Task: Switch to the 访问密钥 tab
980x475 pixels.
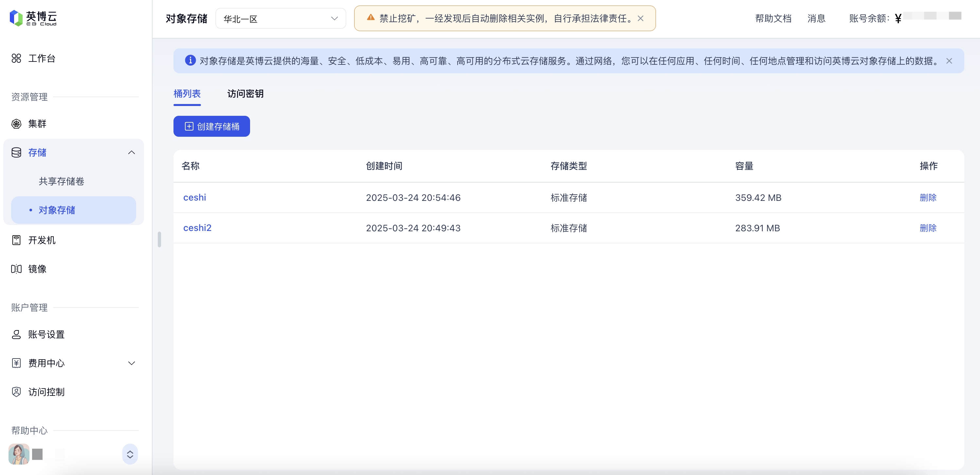Action: (245, 94)
